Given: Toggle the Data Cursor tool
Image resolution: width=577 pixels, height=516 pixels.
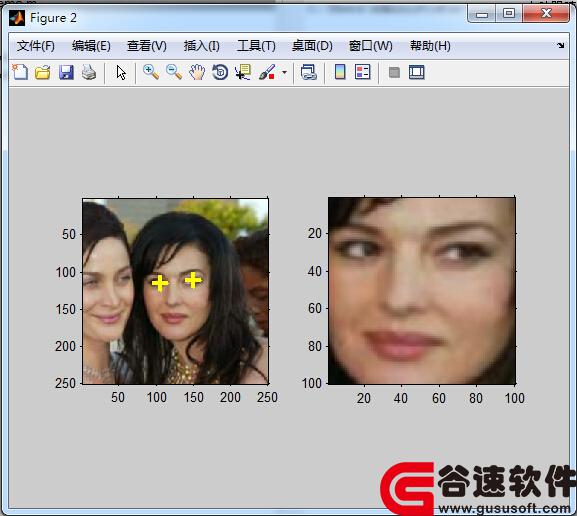Looking at the screenshot, I should click(243, 72).
